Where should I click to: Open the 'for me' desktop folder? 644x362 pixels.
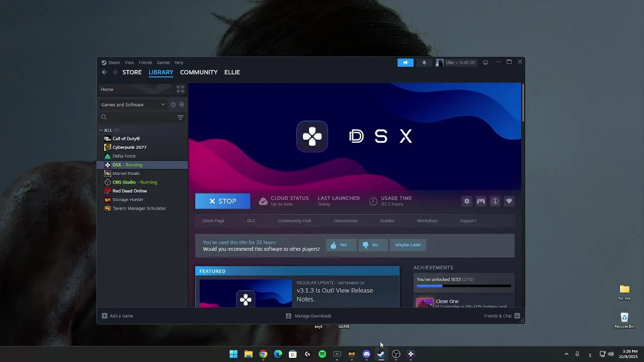(624, 292)
